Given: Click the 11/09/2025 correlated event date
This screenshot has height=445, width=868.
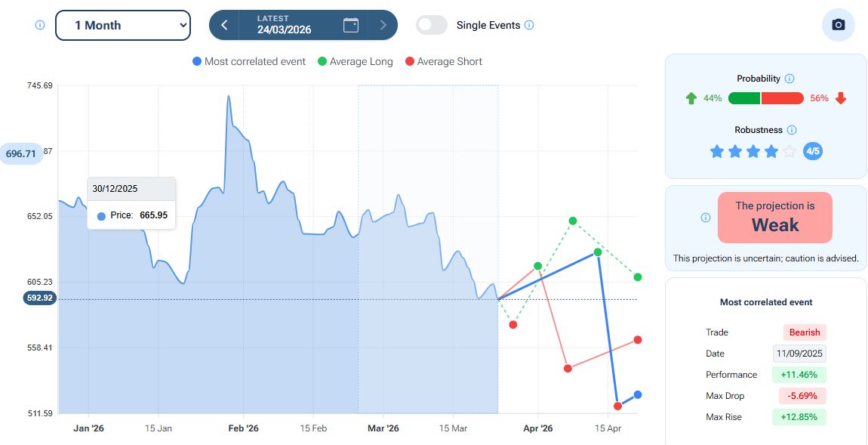Looking at the screenshot, I should pyautogui.click(x=799, y=354).
